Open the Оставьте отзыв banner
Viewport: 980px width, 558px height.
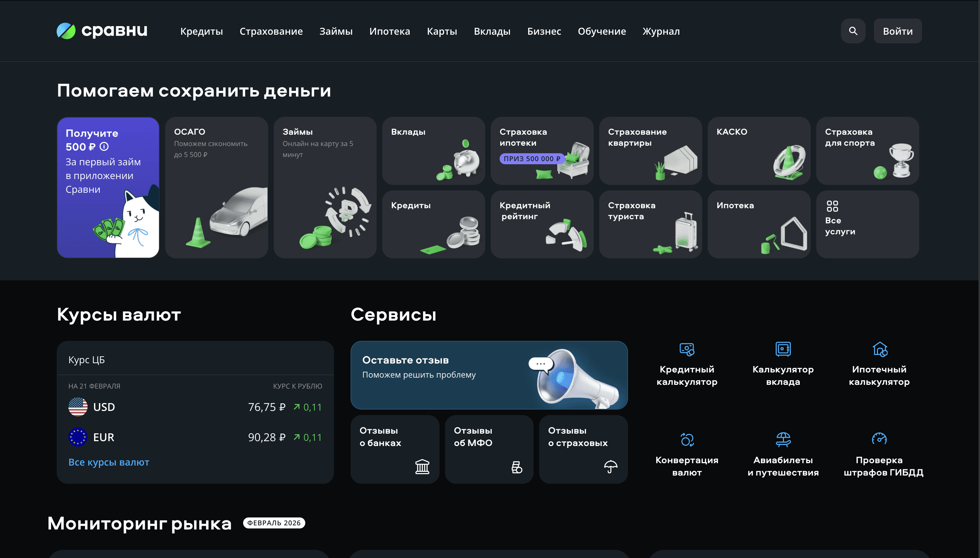click(489, 375)
